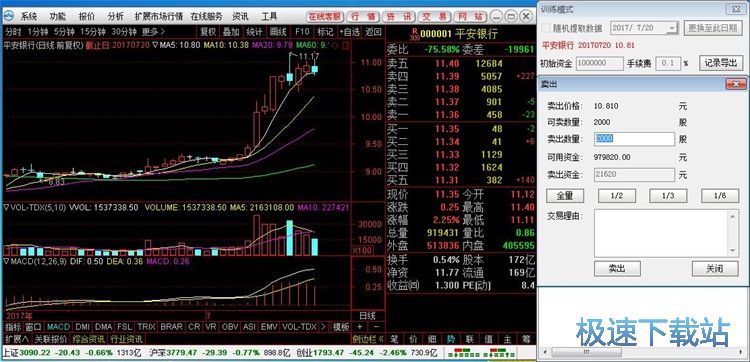Open the 复权 adjustment menu

coord(208,32)
